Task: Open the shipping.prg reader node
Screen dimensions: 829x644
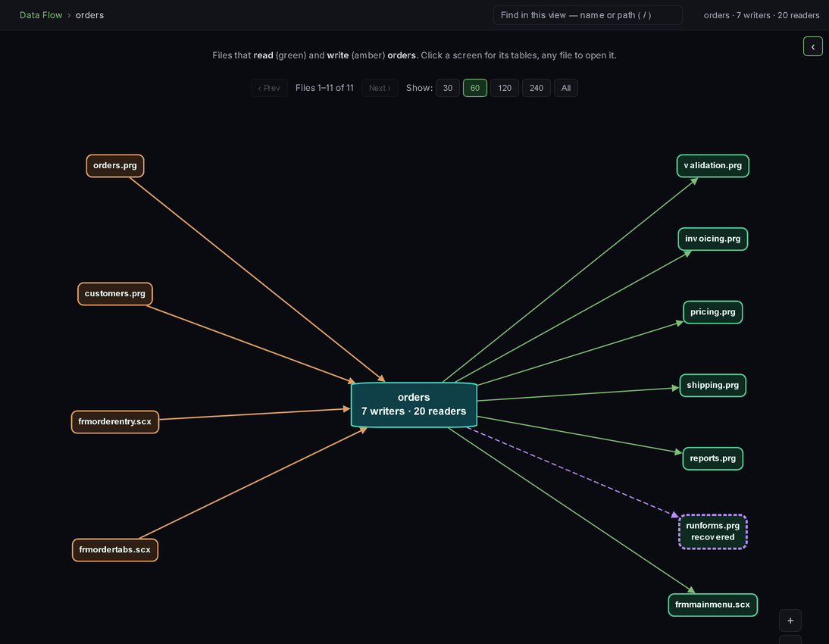Action: point(713,386)
